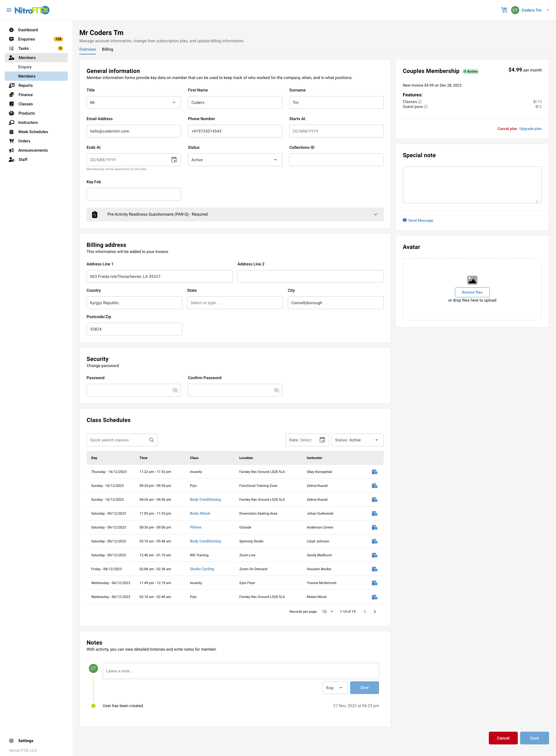The height and width of the screenshot is (756, 556).
Task: Click the search icon in Class Schedules
Action: [x=151, y=440]
